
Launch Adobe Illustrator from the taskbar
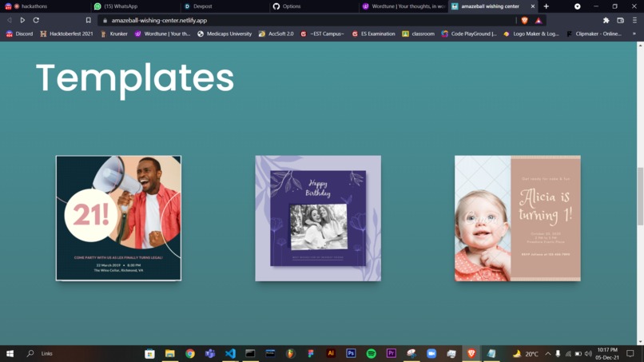coord(331,353)
